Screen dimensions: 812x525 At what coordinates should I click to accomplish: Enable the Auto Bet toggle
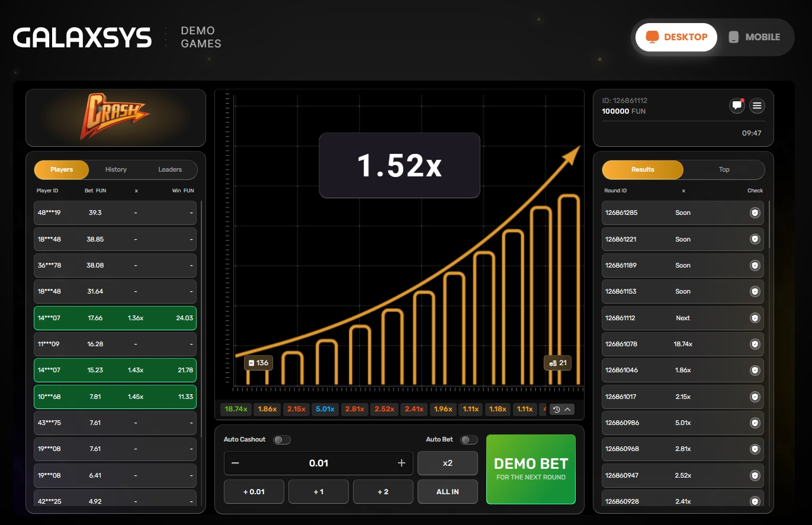click(x=468, y=440)
